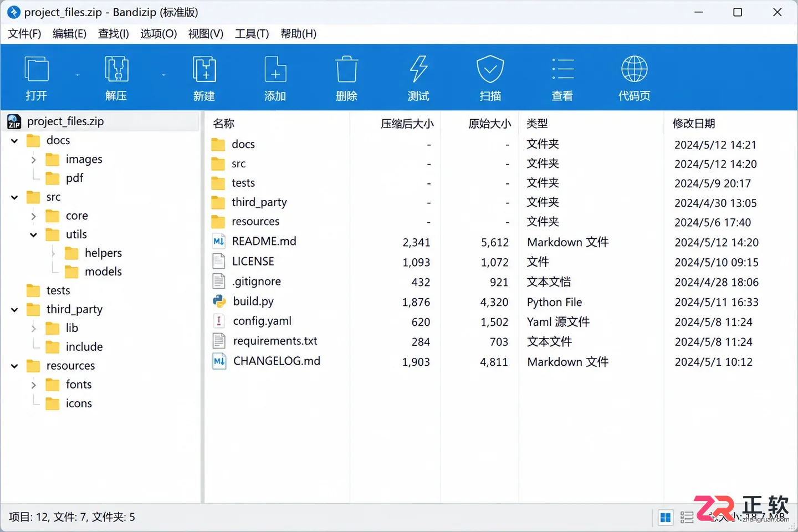This screenshot has height=532, width=798.
Task: Select the src folder icon in file list
Action: [x=218, y=164]
